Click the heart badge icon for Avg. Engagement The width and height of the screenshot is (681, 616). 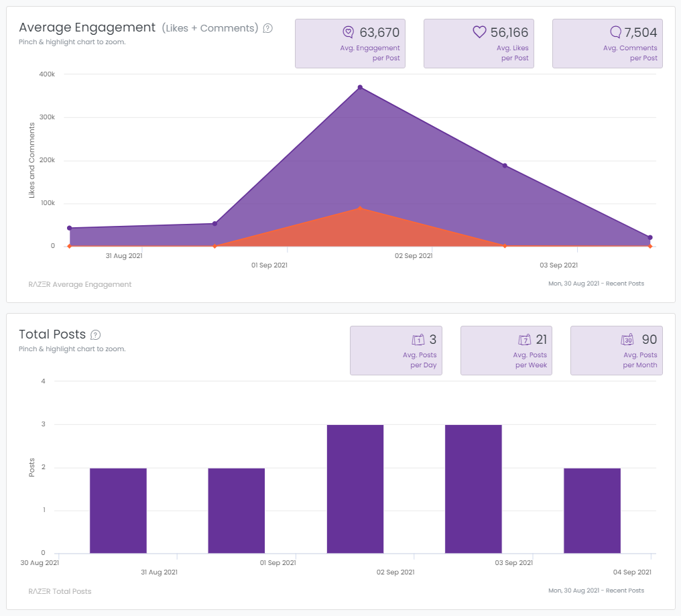click(x=348, y=32)
